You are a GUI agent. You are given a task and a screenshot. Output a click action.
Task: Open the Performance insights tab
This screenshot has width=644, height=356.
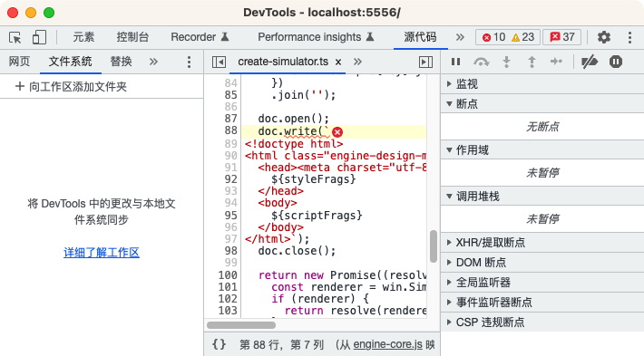pyautogui.click(x=316, y=37)
